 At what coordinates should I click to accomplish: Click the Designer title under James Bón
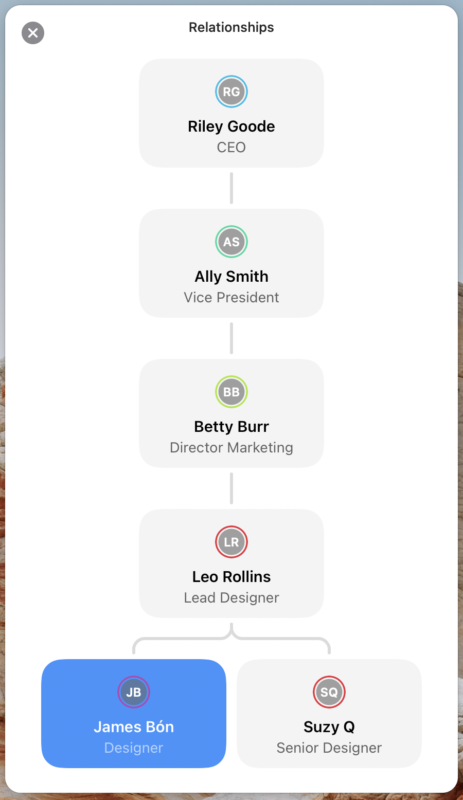pyautogui.click(x=134, y=748)
